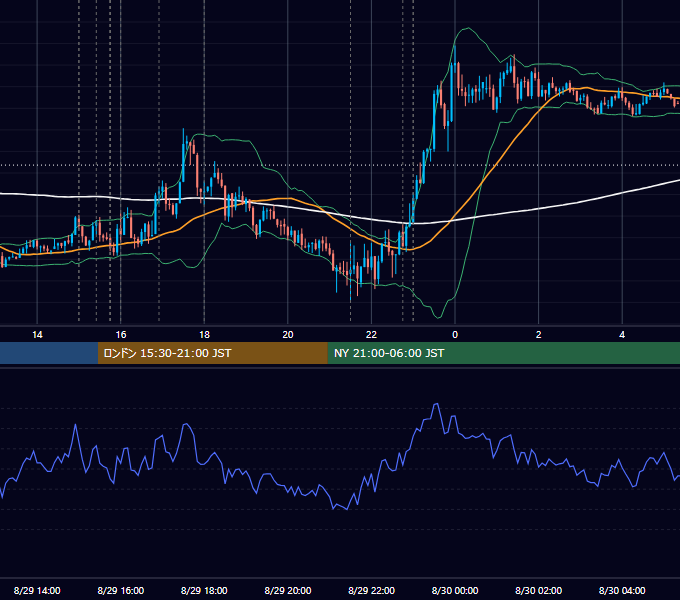Viewport: 680px width, 600px height.
Task: Click the 8/29 20:00 date label
Action: pyautogui.click(x=288, y=590)
